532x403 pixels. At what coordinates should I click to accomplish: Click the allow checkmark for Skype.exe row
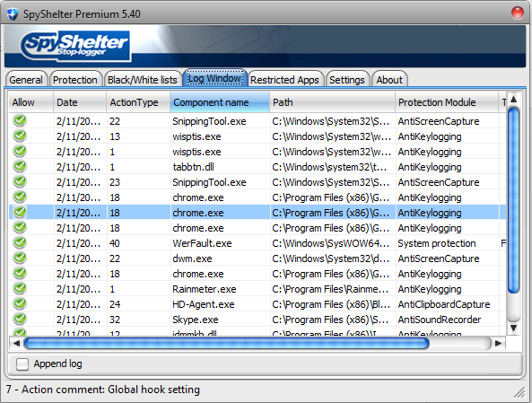click(20, 320)
